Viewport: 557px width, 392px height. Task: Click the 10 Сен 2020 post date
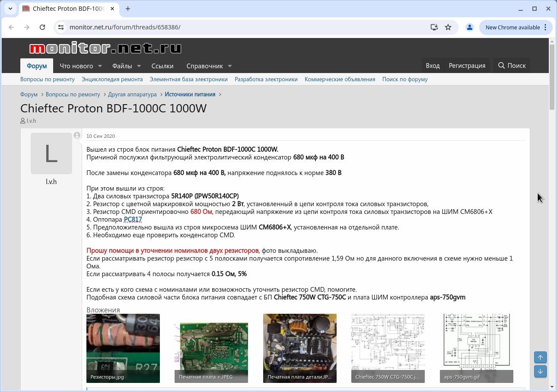tap(101, 136)
